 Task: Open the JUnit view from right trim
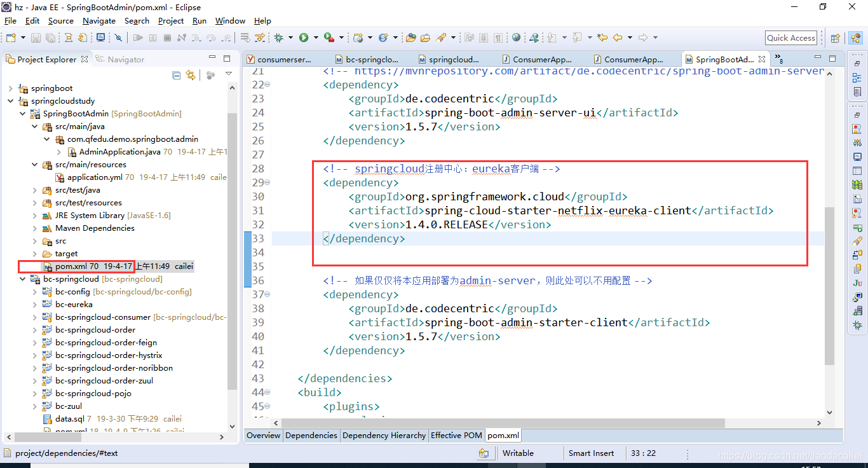[x=858, y=282]
